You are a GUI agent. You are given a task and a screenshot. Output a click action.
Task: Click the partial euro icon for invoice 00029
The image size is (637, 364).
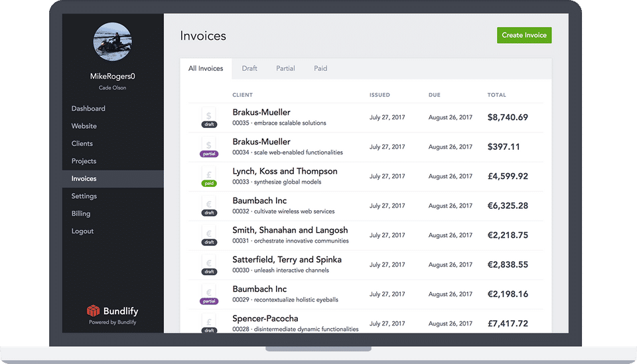(209, 294)
